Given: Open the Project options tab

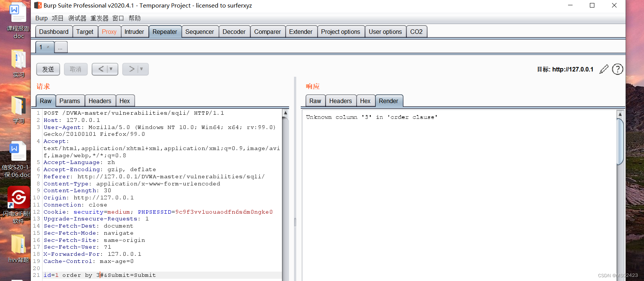Looking at the screenshot, I should [341, 32].
